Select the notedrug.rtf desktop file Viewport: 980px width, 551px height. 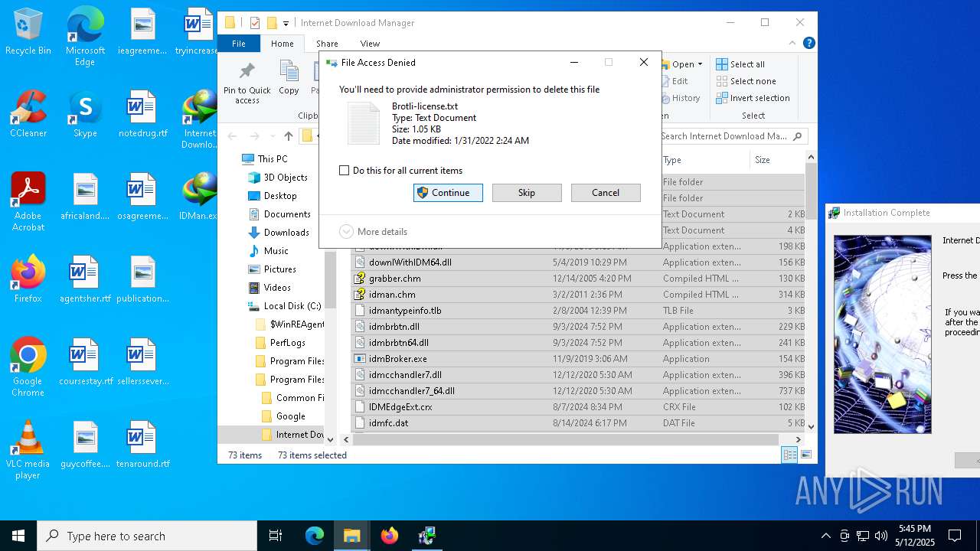point(142,115)
